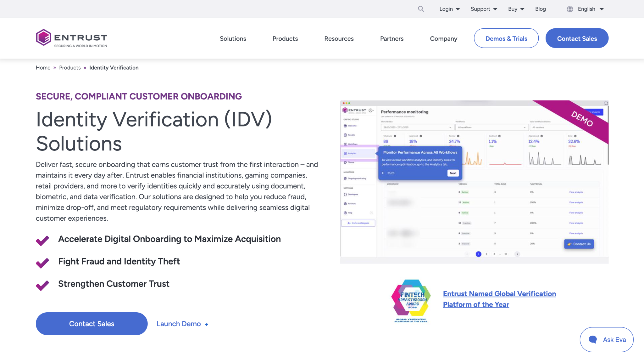The height and width of the screenshot is (363, 644).
Task: Click 'Accelerate Digital Onboarding' bullet text
Action: click(x=169, y=239)
